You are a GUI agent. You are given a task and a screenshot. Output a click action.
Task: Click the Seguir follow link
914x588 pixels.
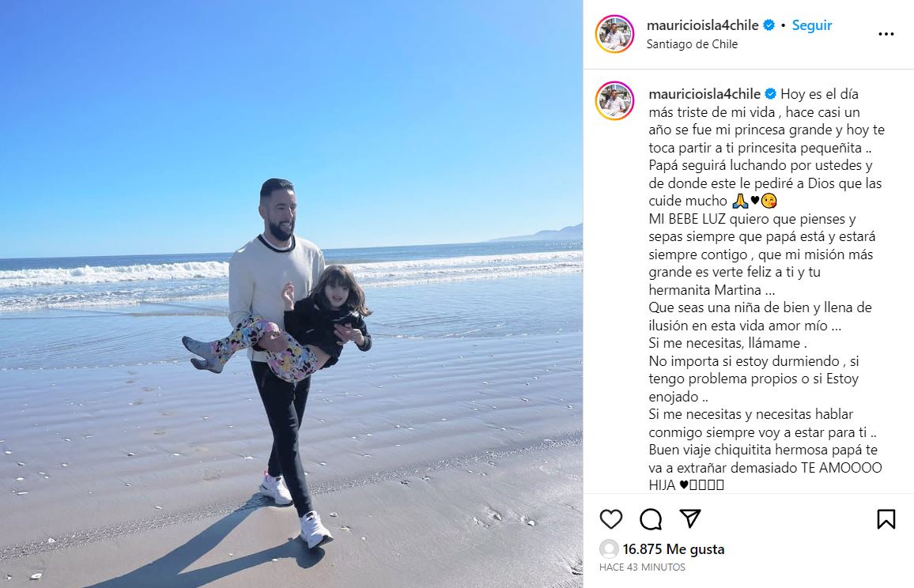811,25
